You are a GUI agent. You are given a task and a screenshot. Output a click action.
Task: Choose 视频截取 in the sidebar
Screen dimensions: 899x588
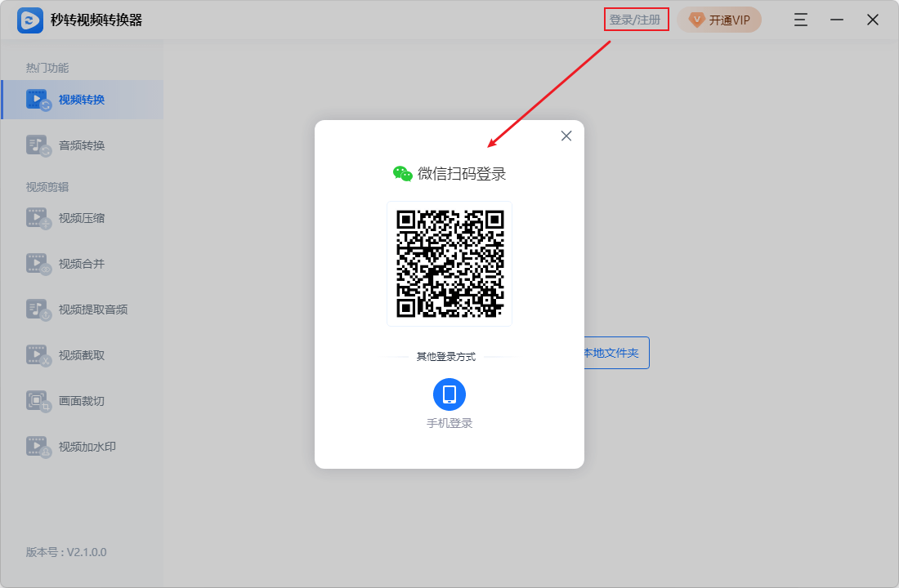pyautogui.click(x=83, y=356)
